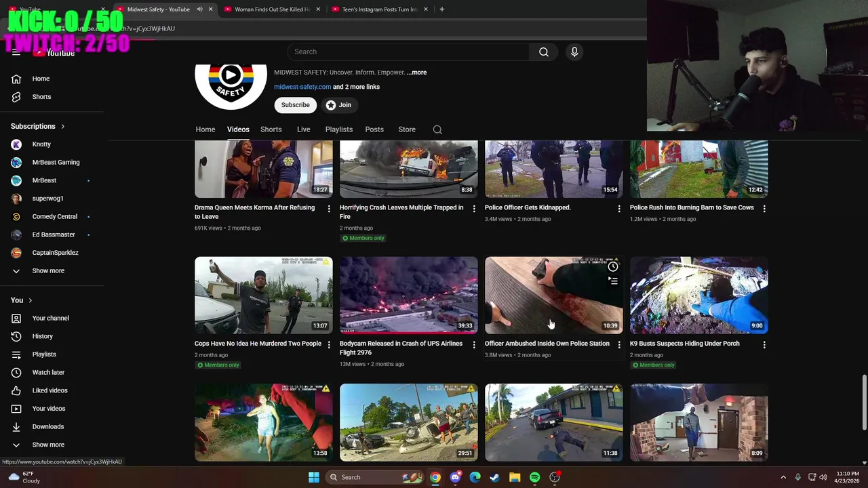This screenshot has width=868, height=488.
Task: Open Discord from the taskbar
Action: pos(455,477)
